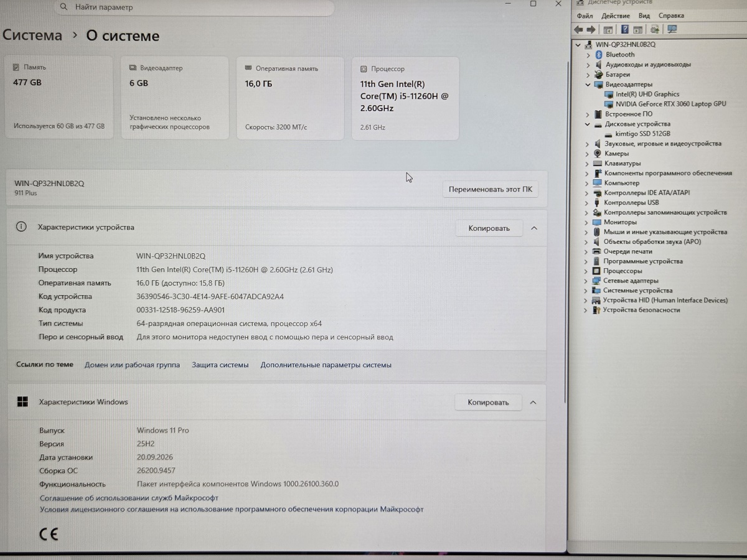
Task: Click the Forward arrow in Device Manager toolbar
Action: (x=591, y=29)
